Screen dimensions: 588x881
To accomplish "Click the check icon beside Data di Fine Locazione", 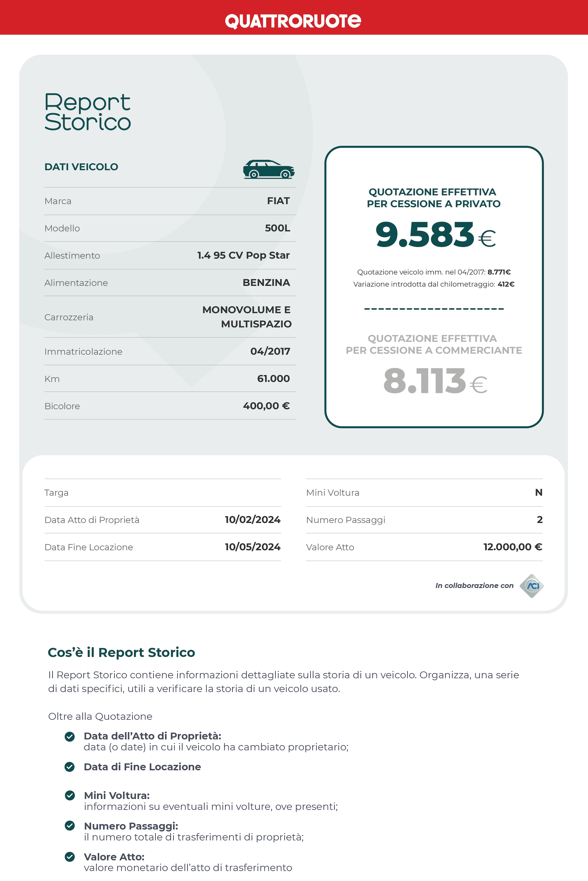I will click(x=70, y=767).
